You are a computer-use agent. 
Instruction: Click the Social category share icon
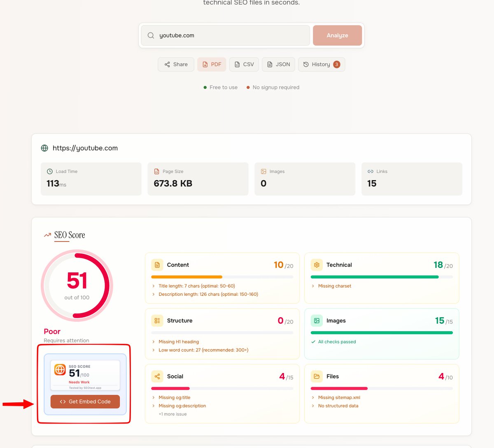(157, 376)
